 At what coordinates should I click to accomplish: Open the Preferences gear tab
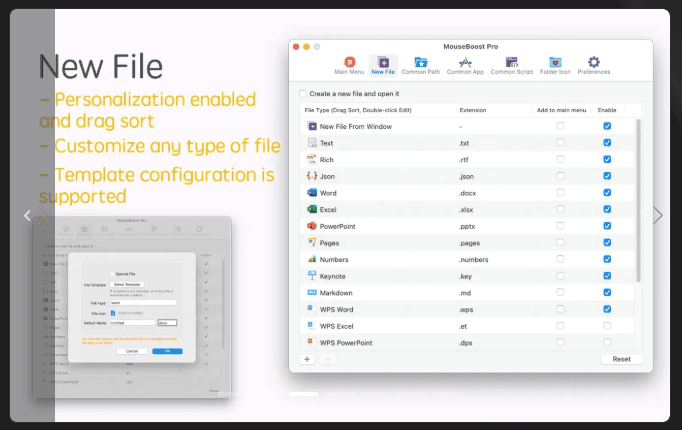click(x=594, y=66)
